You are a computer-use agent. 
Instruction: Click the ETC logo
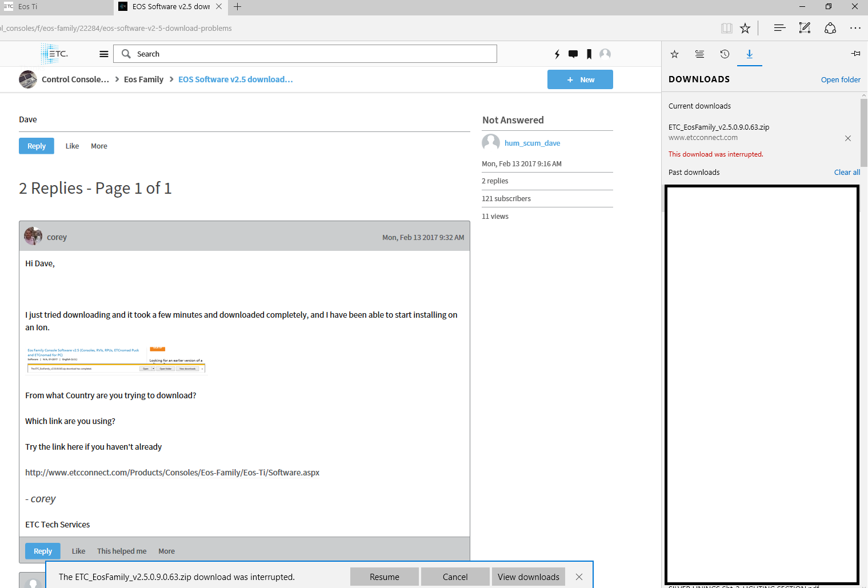(x=55, y=54)
